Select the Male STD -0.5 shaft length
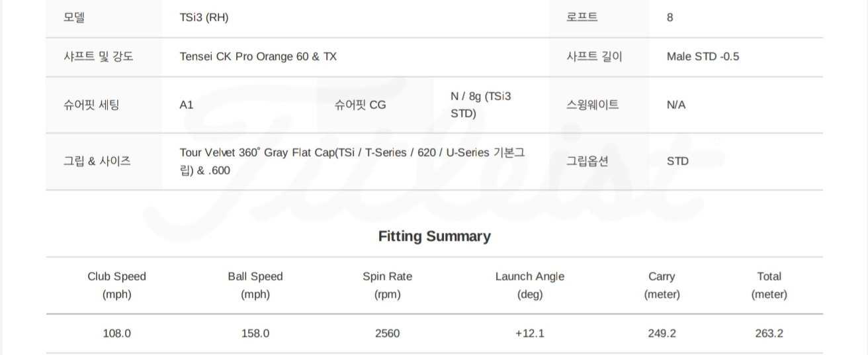The image size is (868, 355). [x=703, y=57]
